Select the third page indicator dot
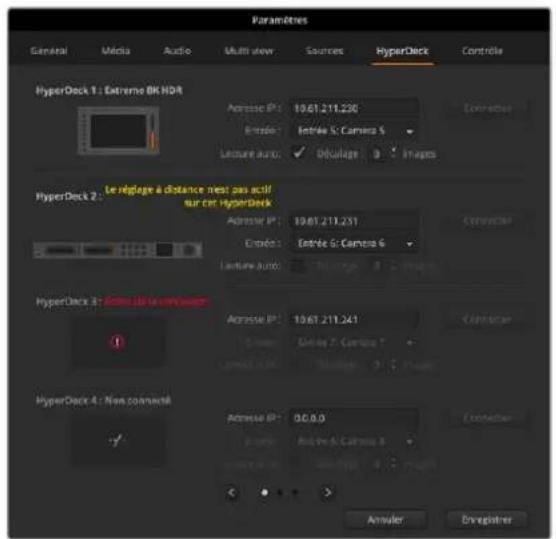The height and width of the screenshot is (539, 556). [x=295, y=493]
